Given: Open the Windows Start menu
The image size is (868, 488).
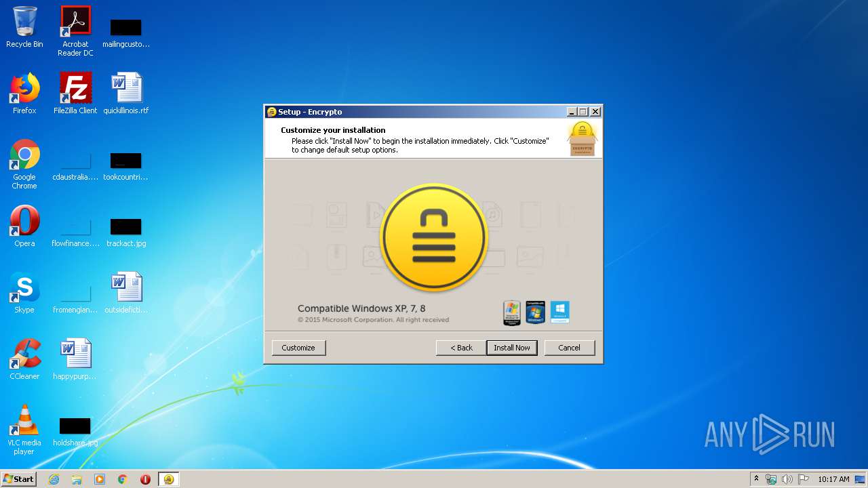Looking at the screenshot, I should click(x=18, y=479).
